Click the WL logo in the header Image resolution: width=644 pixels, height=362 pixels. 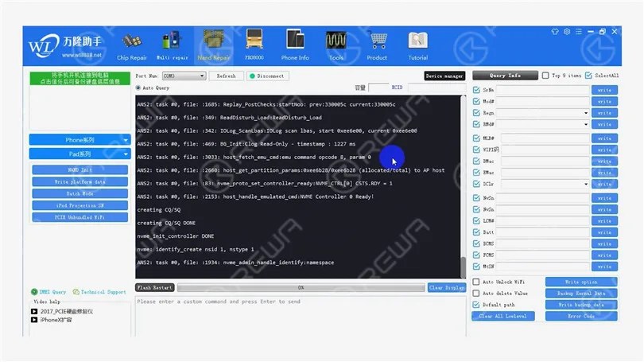click(44, 45)
